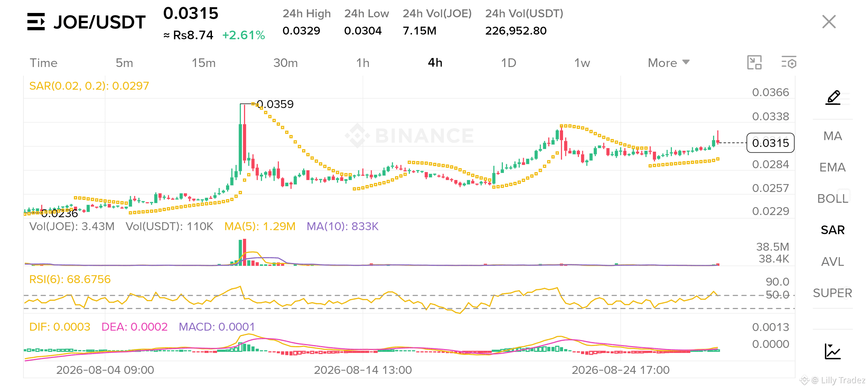Select the 1h timeframe
Viewport: 868px width, 389px height.
pyautogui.click(x=363, y=63)
